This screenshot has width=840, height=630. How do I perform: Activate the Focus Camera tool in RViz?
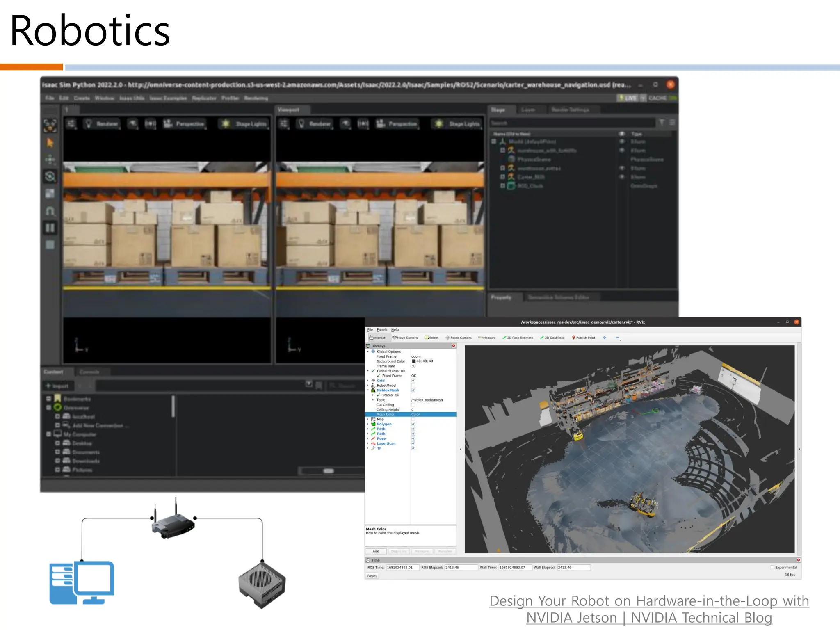coord(459,338)
